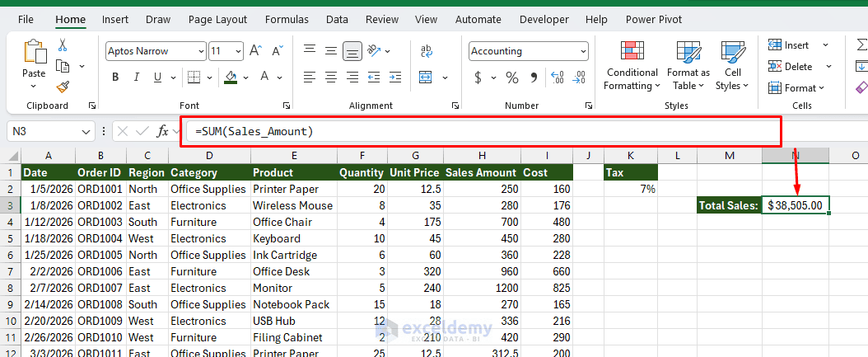Select row 7 header

point(11,271)
